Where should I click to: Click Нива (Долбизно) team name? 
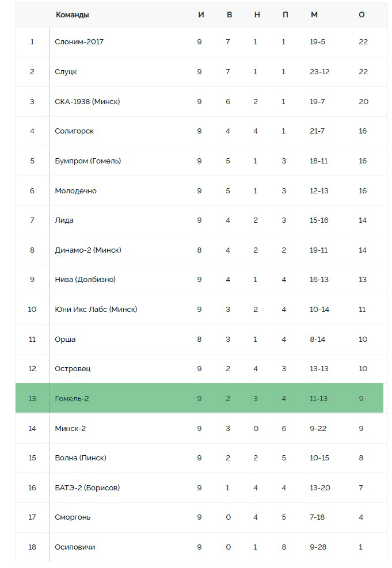point(85,280)
